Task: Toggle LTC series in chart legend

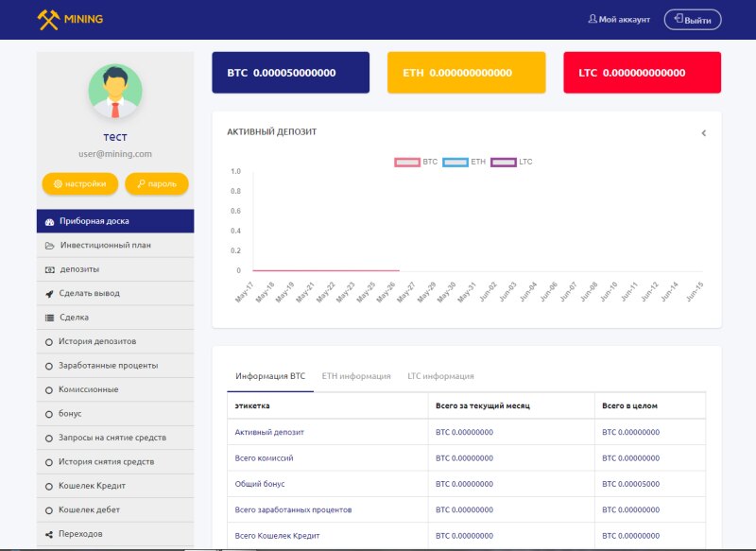Action: 503,163
